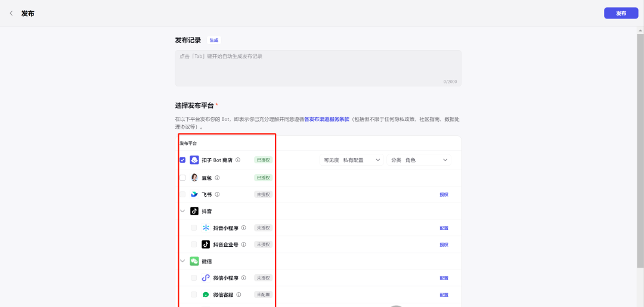
Task: Click the back arrow icon beside 发布
Action: (x=11, y=13)
